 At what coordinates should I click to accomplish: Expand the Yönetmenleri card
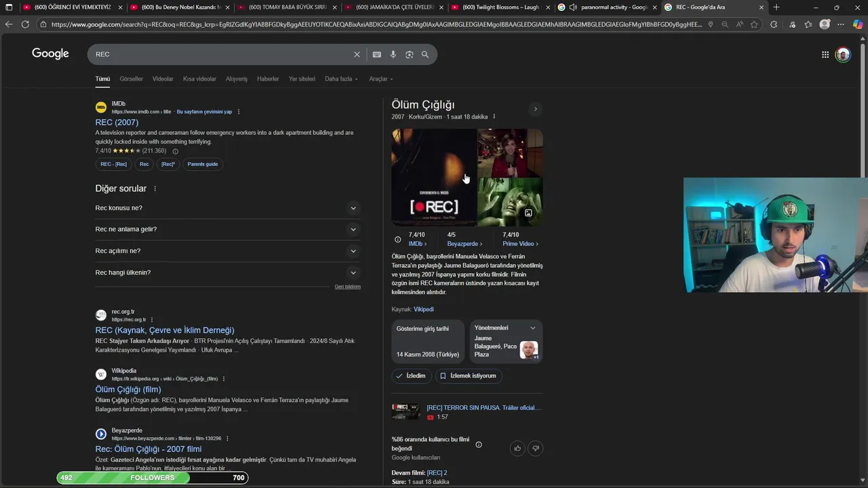[x=532, y=328]
